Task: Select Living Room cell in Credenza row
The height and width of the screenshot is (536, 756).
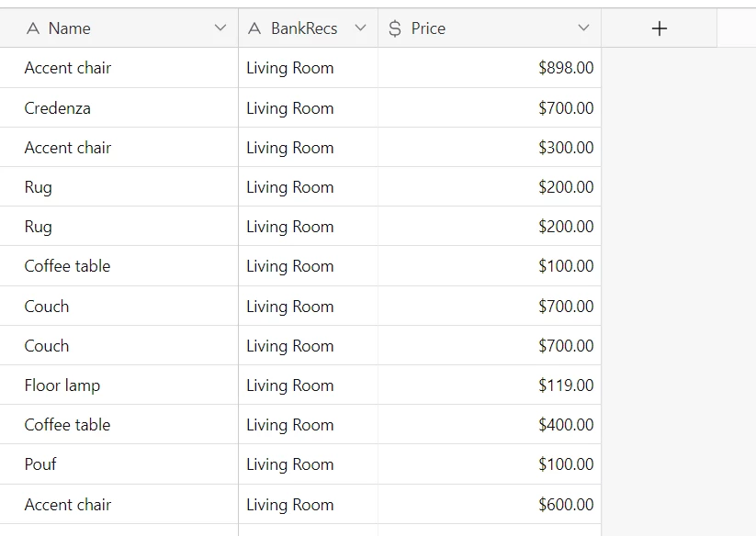Action: [x=308, y=108]
